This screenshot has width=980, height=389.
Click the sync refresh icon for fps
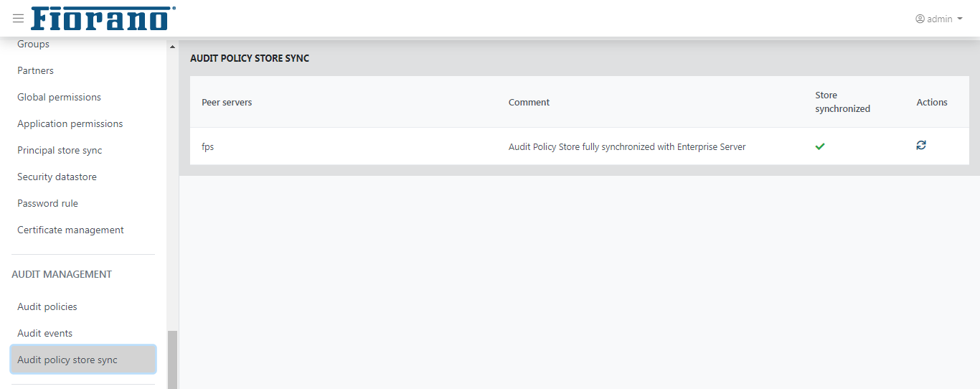point(921,145)
